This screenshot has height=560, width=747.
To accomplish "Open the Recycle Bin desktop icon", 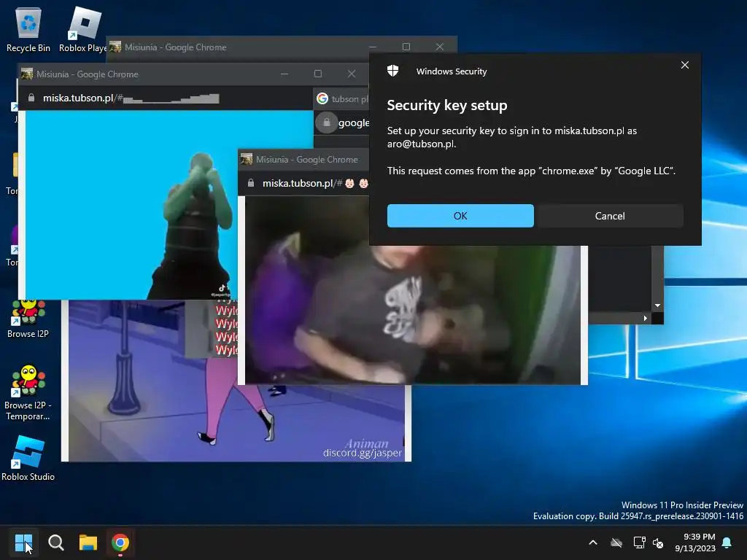I will 28,29.
